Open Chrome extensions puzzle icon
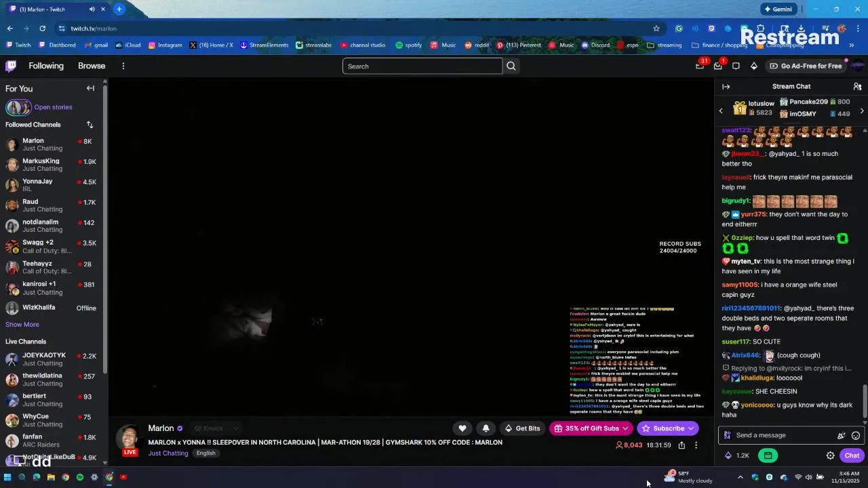868x488 pixels. [760, 28]
